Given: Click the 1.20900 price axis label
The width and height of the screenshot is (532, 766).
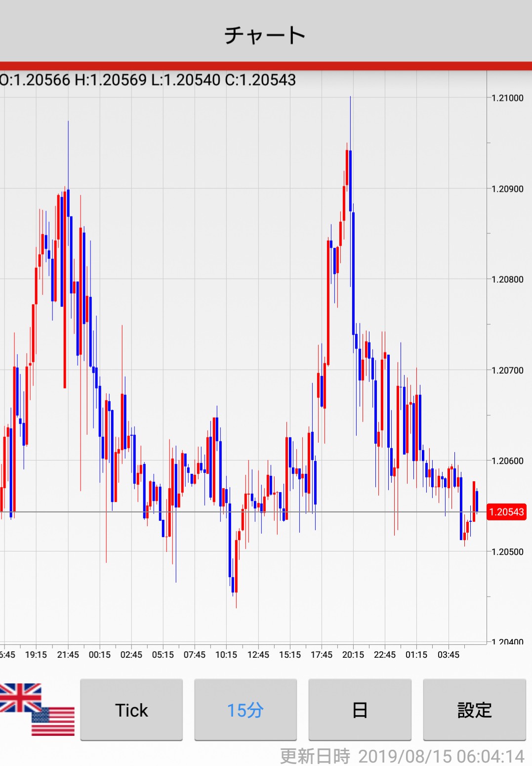Looking at the screenshot, I should point(507,189).
